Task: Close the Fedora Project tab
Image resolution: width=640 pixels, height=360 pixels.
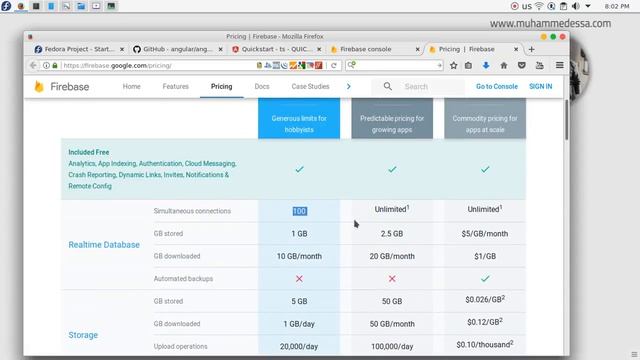Action: click(x=122, y=49)
